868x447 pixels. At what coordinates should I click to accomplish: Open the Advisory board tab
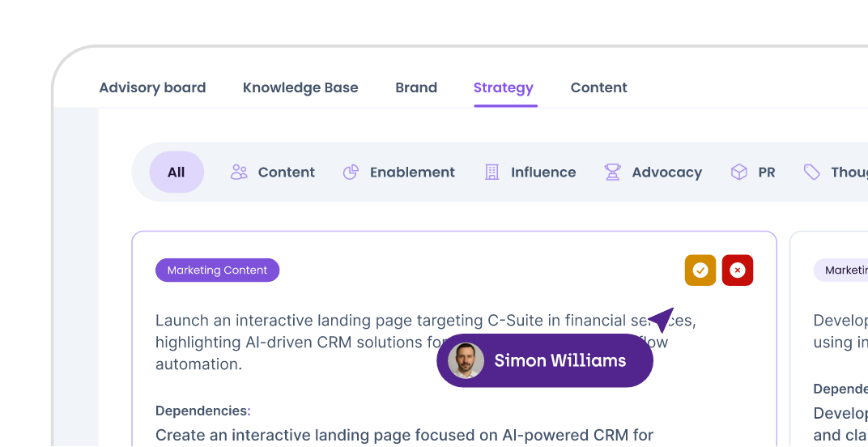[x=152, y=87]
